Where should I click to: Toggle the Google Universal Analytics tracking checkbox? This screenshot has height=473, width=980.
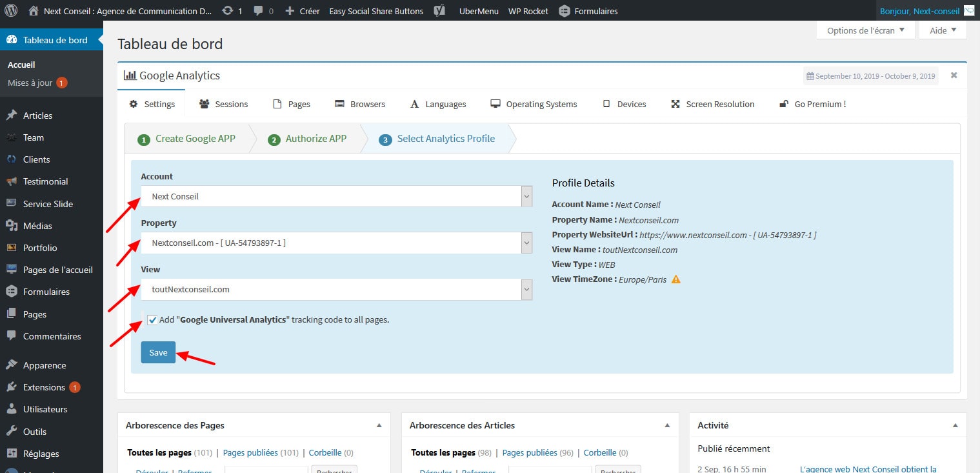click(152, 319)
